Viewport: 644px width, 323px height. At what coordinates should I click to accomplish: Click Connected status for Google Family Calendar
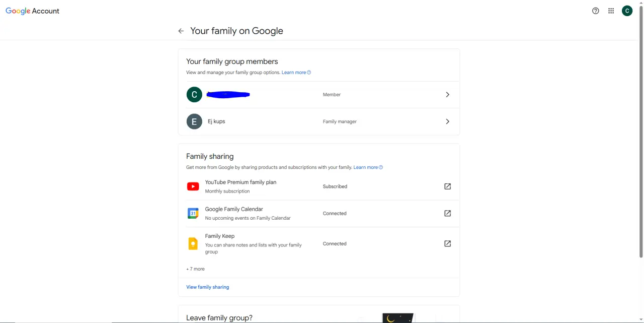pos(335,214)
